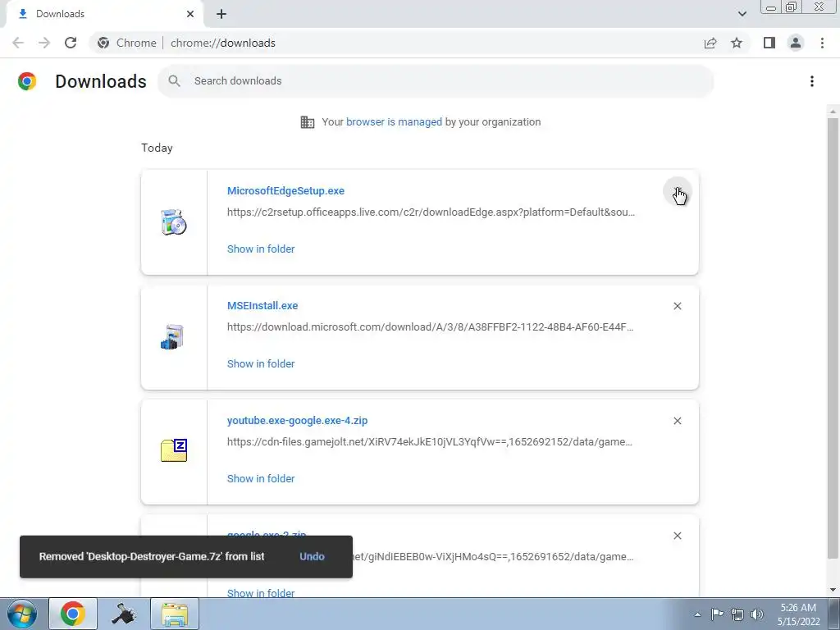Click the Chrome logo next to Downloads
The image size is (840, 630).
[27, 81]
